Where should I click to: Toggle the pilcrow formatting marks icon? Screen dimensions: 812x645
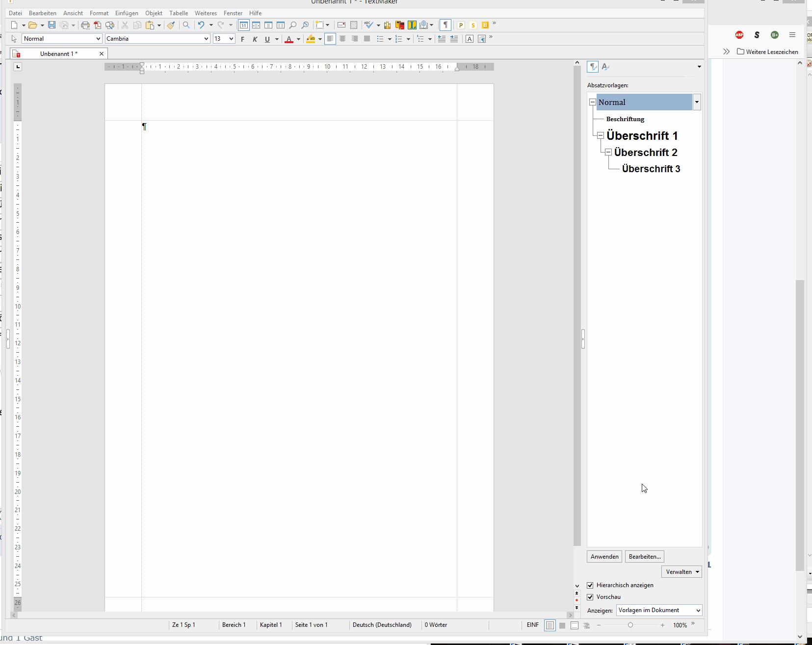pos(445,25)
